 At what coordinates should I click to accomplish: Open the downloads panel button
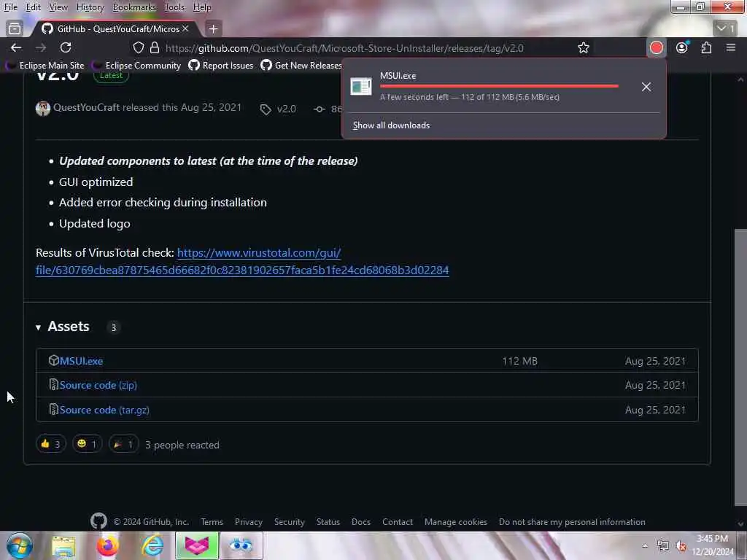pyautogui.click(x=656, y=47)
